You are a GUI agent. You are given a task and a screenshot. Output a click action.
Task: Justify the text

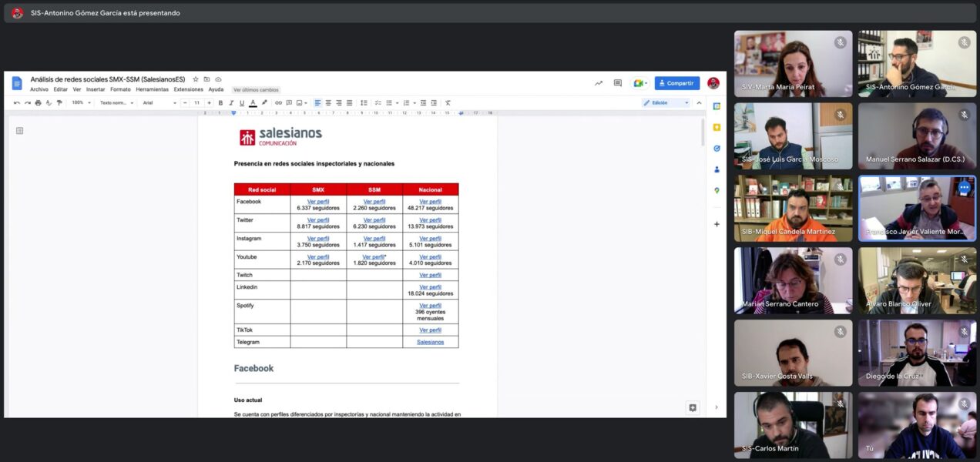[x=349, y=102]
